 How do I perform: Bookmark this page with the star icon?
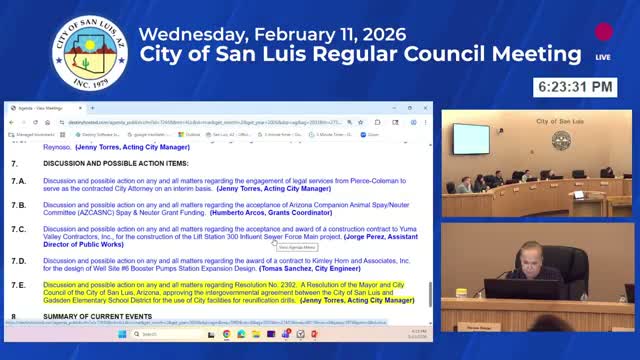[360, 122]
